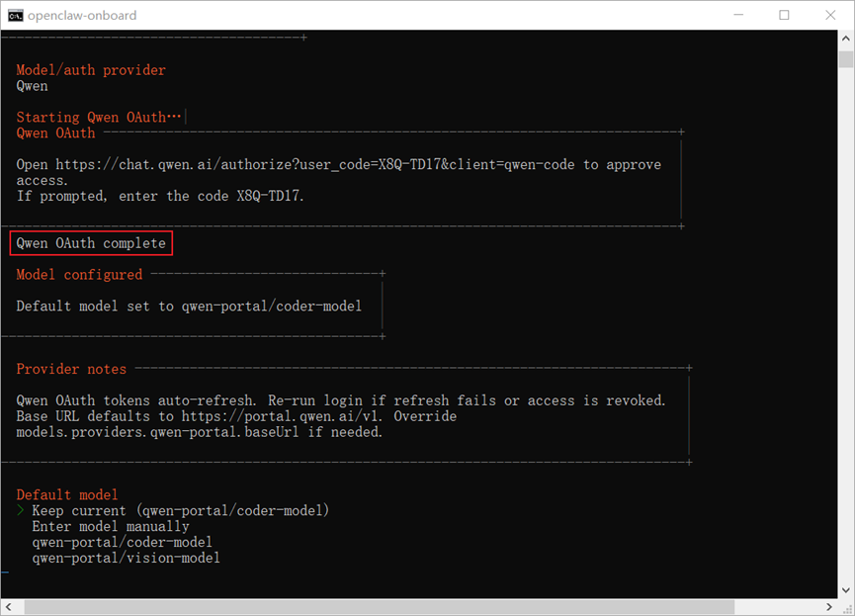Viewport: 855px width, 616px height.
Task: Choose the Enter model manually option
Action: coord(110,526)
